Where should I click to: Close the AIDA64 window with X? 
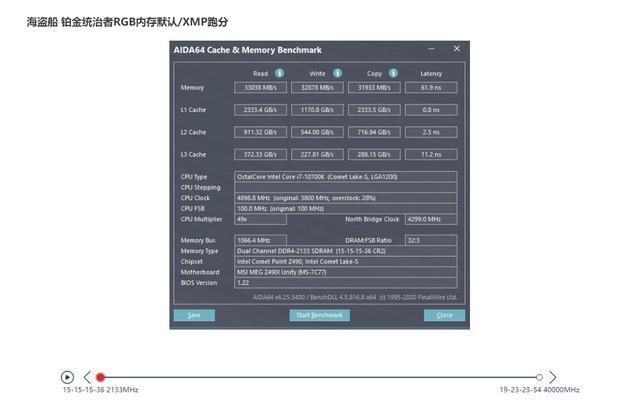click(457, 49)
